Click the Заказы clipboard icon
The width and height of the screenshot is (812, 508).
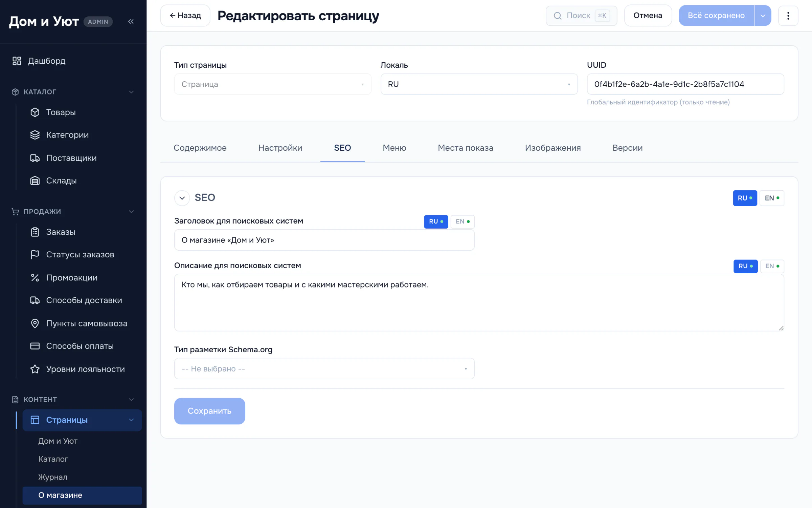pyautogui.click(x=35, y=232)
